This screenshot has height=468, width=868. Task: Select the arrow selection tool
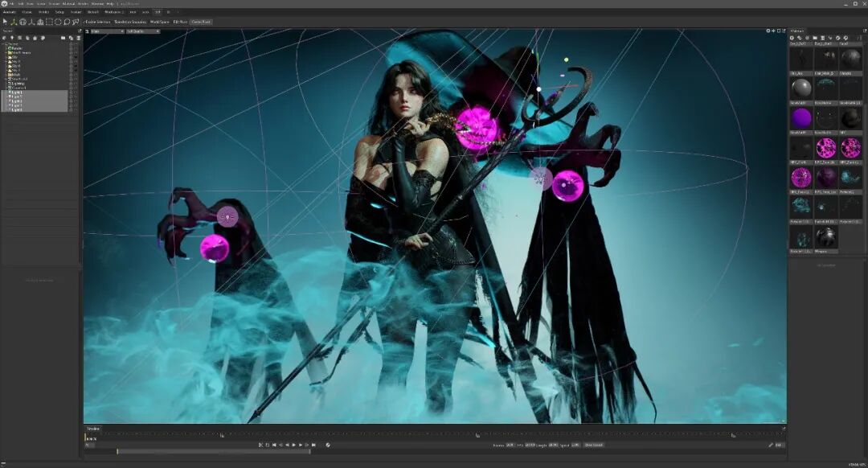(x=5, y=22)
